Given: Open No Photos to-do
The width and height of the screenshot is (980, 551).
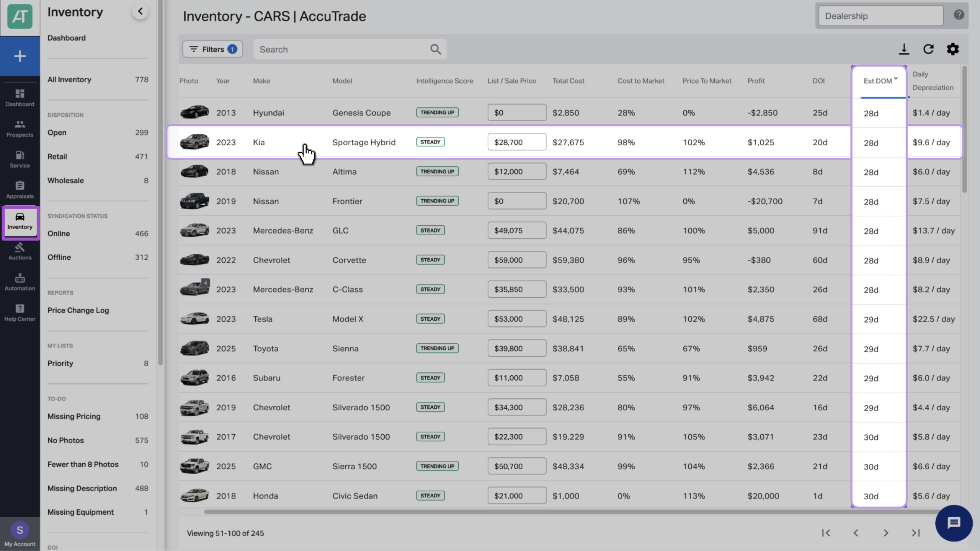Looking at the screenshot, I should coord(98,440).
